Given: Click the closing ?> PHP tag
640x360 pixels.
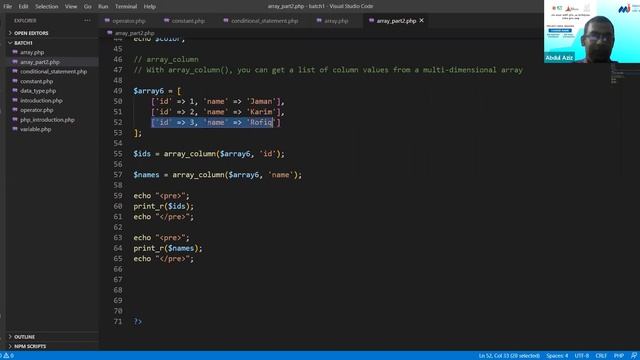Looking at the screenshot, I should pyautogui.click(x=138, y=322).
